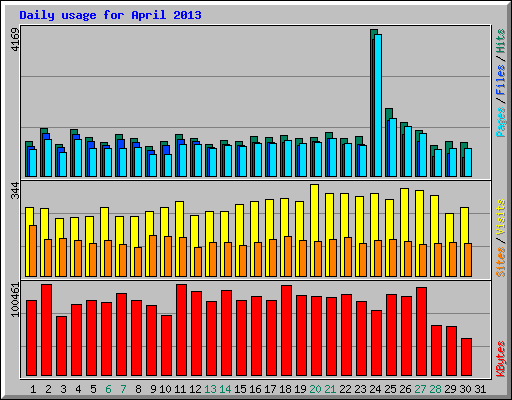Click the yellow Visits legend label

coord(500,218)
